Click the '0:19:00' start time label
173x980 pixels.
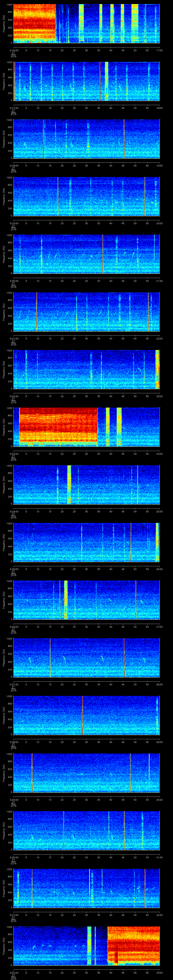point(14,223)
